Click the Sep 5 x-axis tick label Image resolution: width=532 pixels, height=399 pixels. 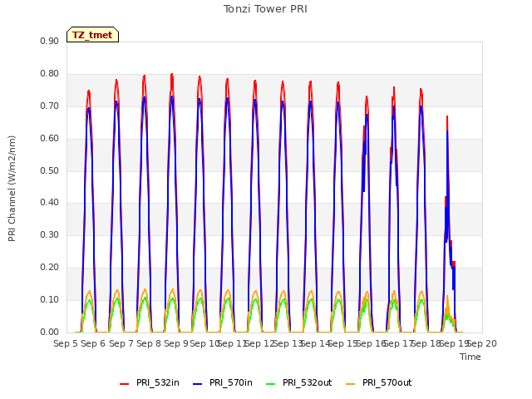pyautogui.click(x=66, y=343)
